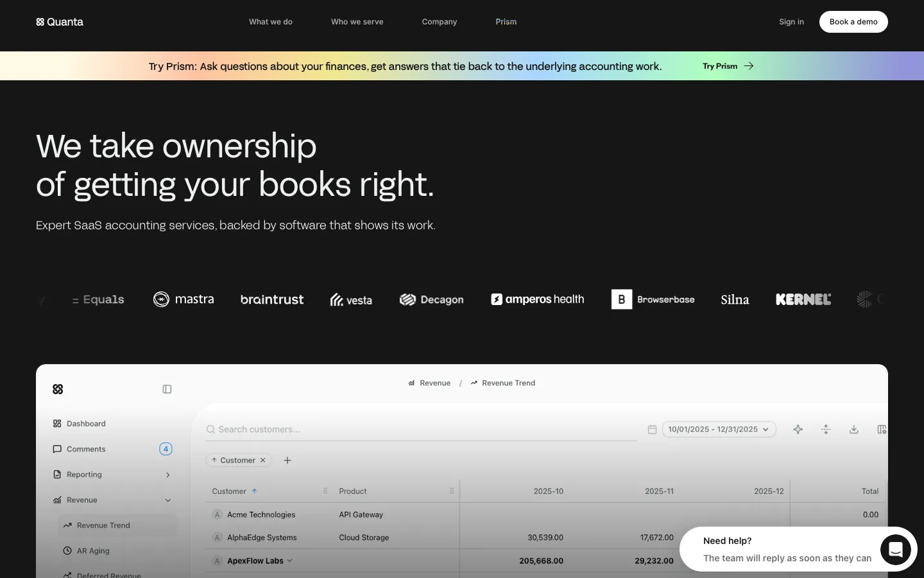This screenshot has width=924, height=578.
Task: Open the chat widget launcher icon
Action: pos(896,550)
